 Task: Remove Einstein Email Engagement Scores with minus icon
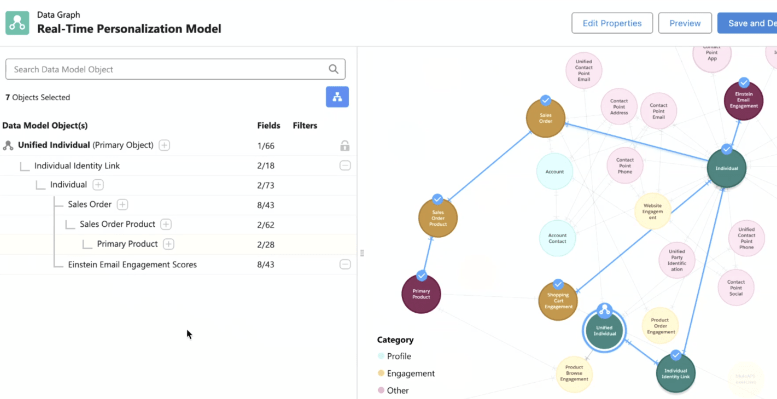[345, 265]
